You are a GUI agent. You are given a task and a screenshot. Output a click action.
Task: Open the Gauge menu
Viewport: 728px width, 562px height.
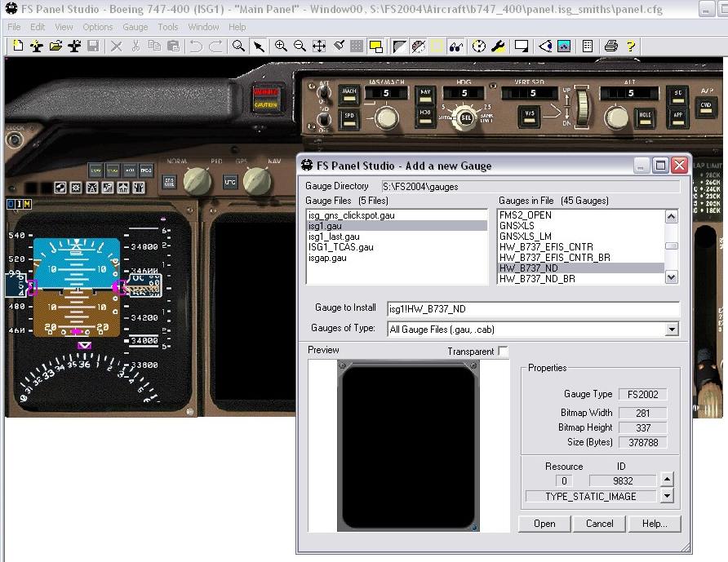point(135,27)
